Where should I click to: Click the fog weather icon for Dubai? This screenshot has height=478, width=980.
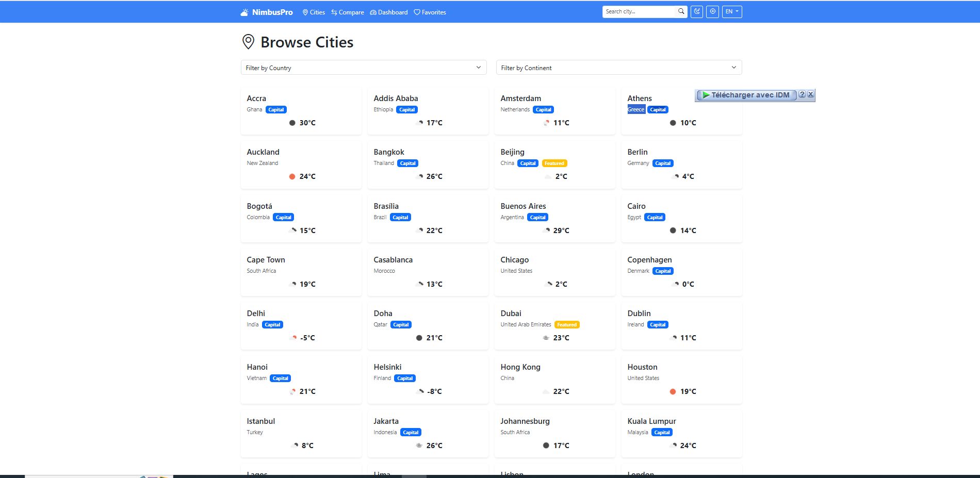(546, 338)
